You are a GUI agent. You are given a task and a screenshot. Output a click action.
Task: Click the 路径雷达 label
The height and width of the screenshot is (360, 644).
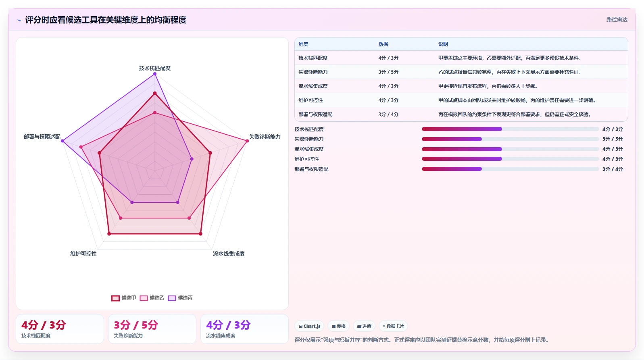(x=617, y=19)
